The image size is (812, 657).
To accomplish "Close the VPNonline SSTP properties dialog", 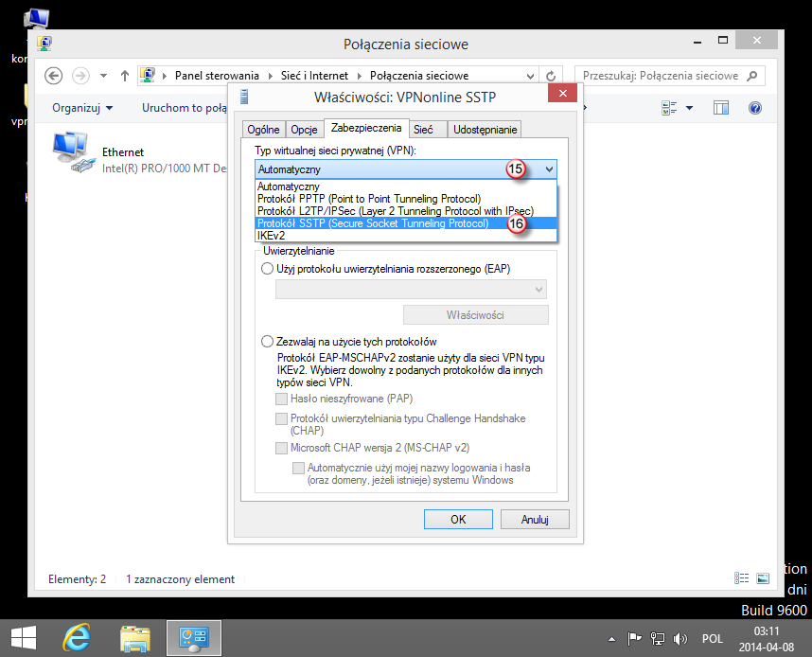I will (x=563, y=94).
